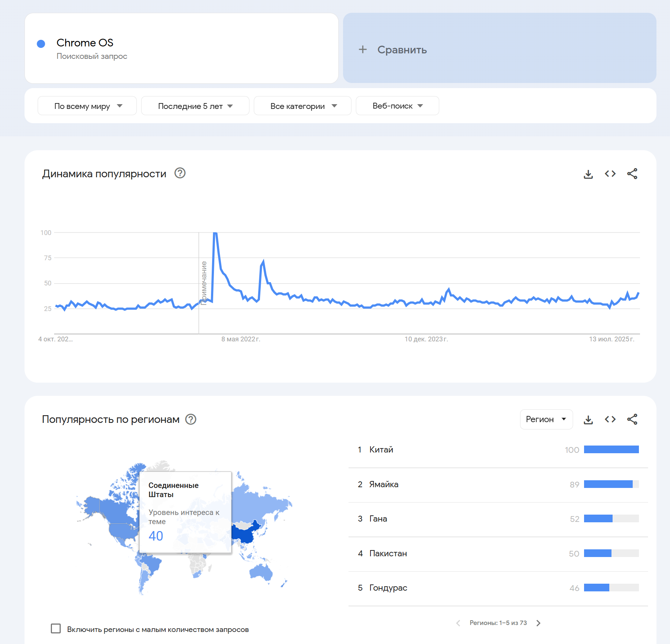Download the regional popularity data
Viewport: 670px width, 644px height.
pyautogui.click(x=588, y=420)
